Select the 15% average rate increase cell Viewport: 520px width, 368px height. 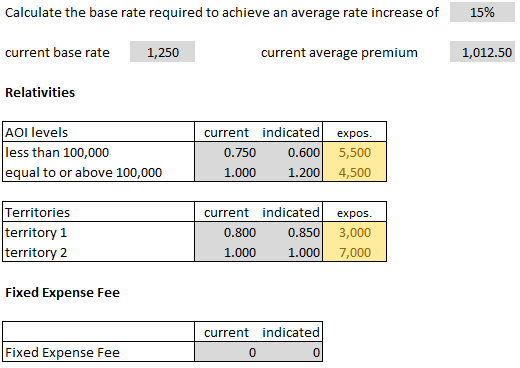(482, 12)
